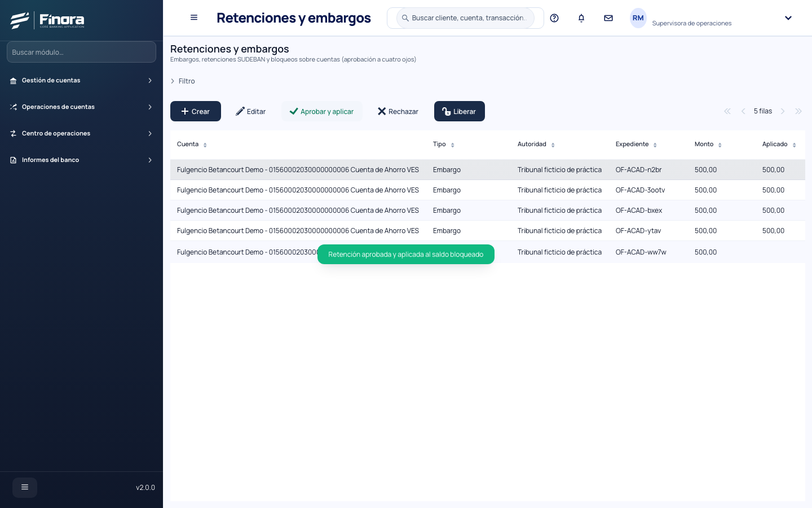This screenshot has width=812, height=508.
Task: Click the Finora logo
Action: click(x=47, y=20)
